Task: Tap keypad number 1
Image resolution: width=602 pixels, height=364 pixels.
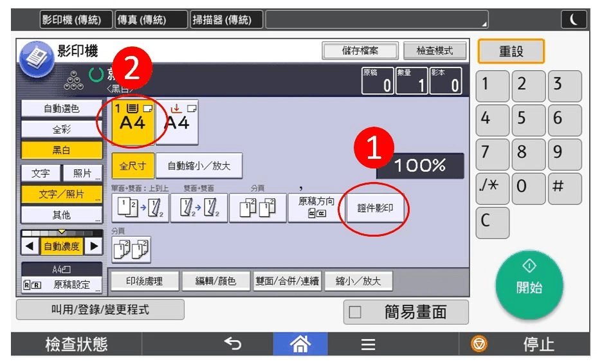Action: pyautogui.click(x=493, y=86)
